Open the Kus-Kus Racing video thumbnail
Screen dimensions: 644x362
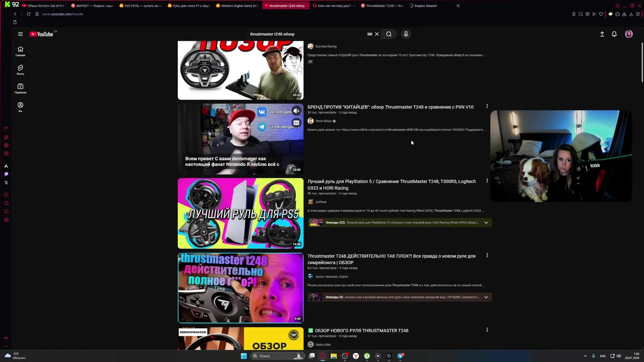240,70
